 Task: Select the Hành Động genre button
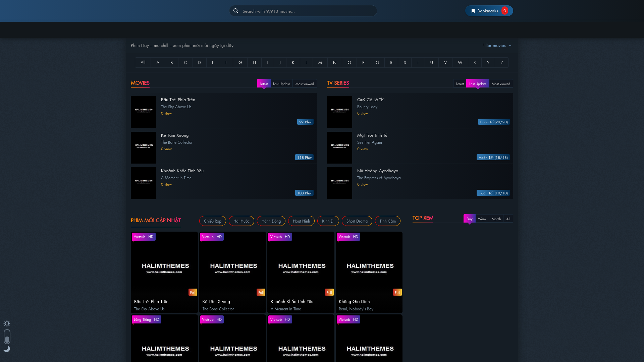271,221
